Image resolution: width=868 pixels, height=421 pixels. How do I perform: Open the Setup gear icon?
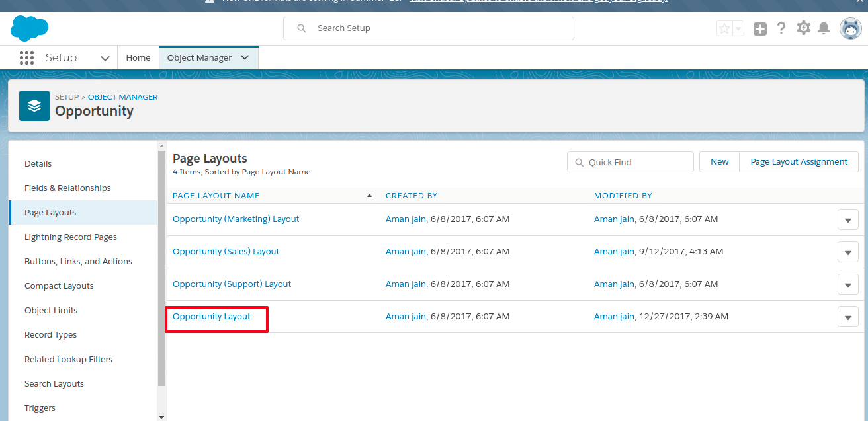pos(803,28)
